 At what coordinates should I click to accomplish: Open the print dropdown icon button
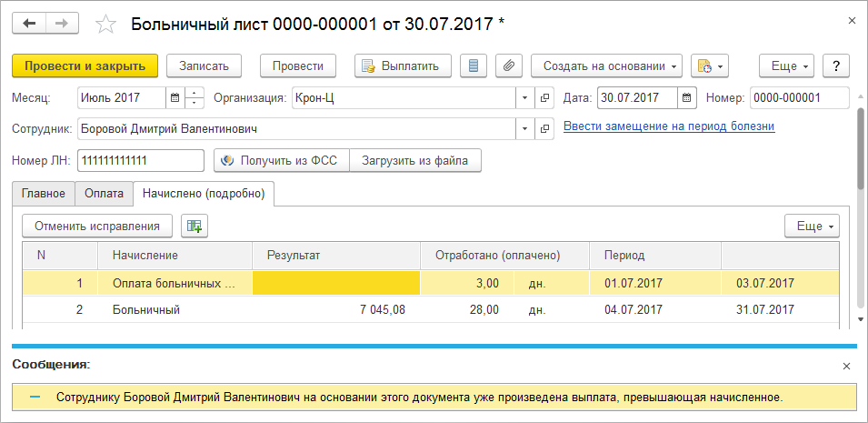tap(710, 65)
